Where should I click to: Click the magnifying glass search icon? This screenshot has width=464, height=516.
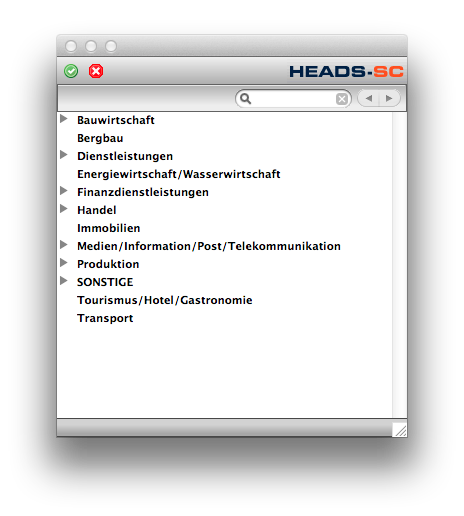246,99
